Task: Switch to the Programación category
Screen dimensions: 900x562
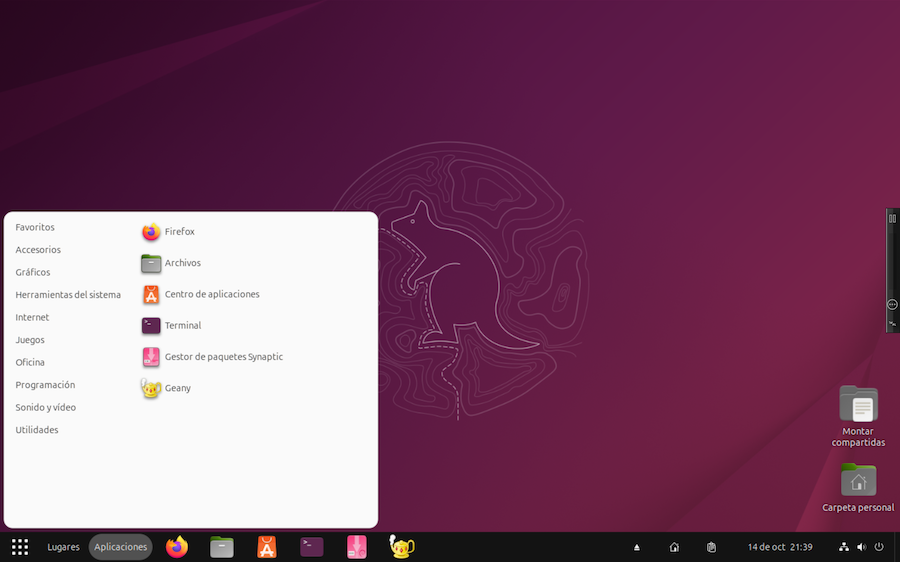Action: (45, 385)
